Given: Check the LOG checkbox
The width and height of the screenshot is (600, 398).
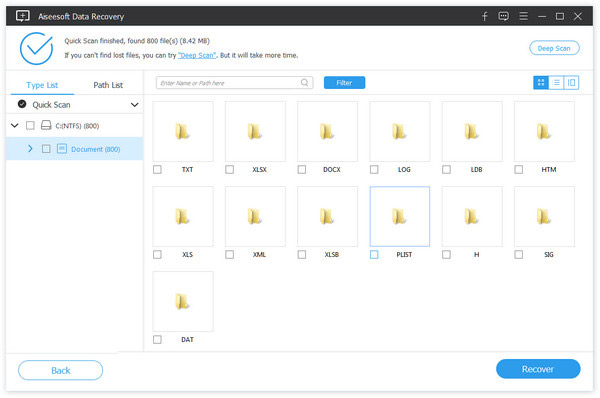Looking at the screenshot, I should coord(374,170).
